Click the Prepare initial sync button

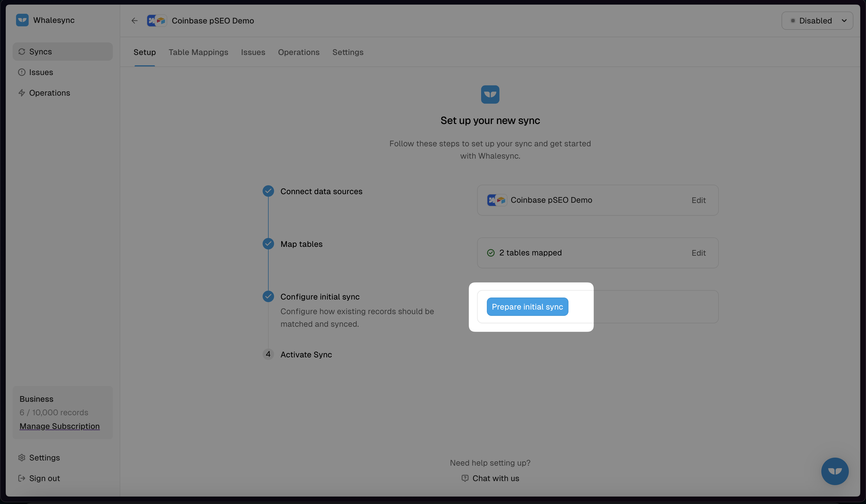527,307
